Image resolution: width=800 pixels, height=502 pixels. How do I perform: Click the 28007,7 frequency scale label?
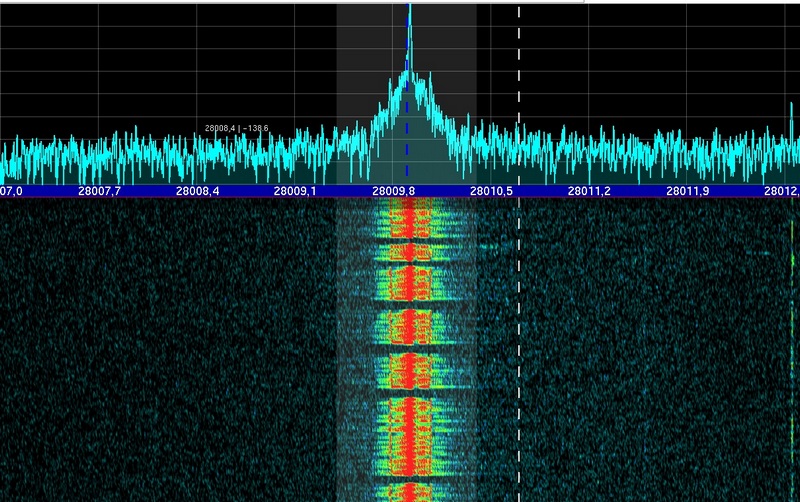[x=100, y=190]
